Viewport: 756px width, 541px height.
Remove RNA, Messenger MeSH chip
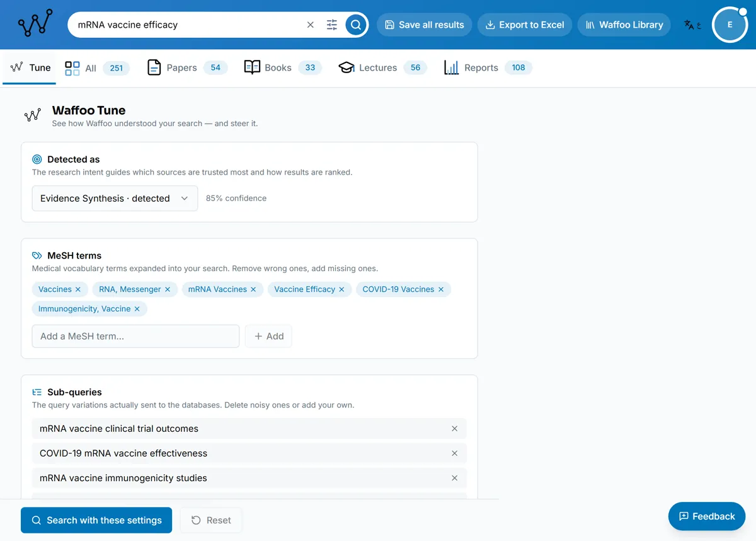[168, 289]
